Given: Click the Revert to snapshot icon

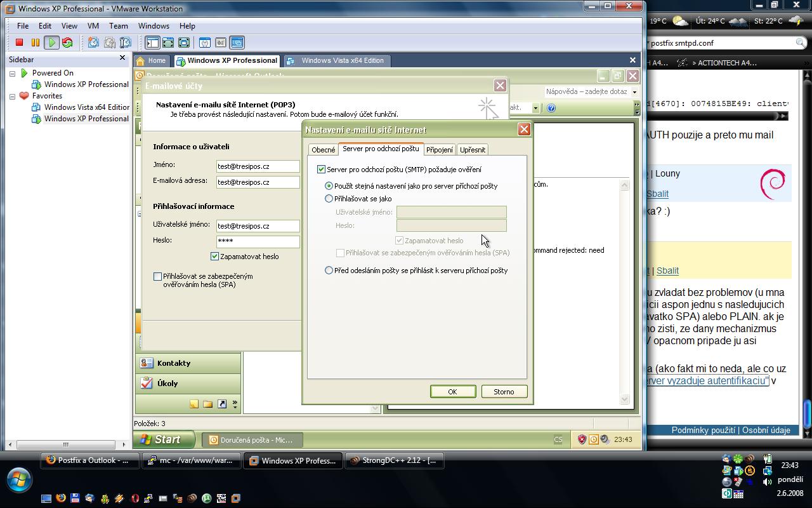Looking at the screenshot, I should [109, 43].
